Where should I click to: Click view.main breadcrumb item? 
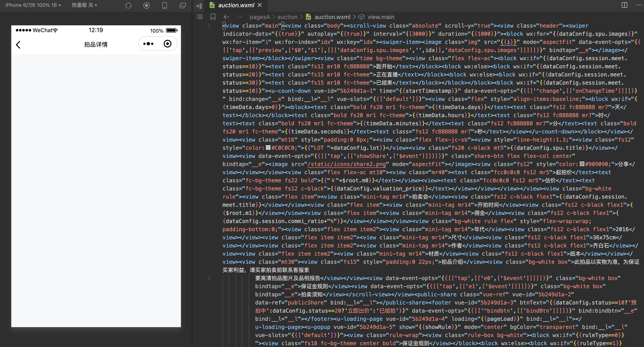click(381, 17)
